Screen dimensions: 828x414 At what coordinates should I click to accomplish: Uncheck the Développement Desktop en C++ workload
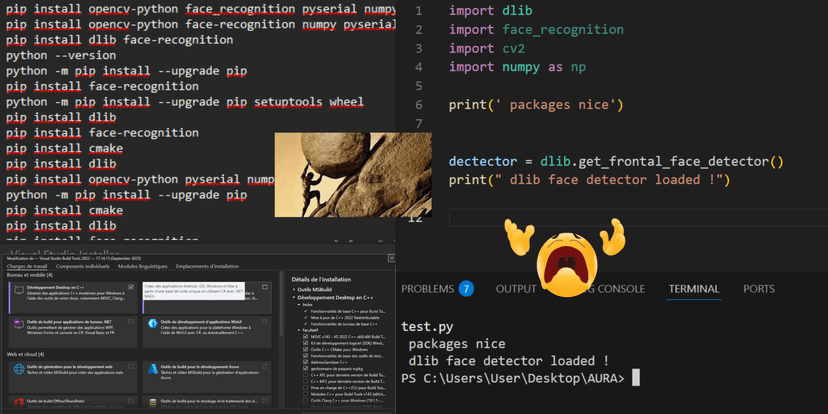131,287
